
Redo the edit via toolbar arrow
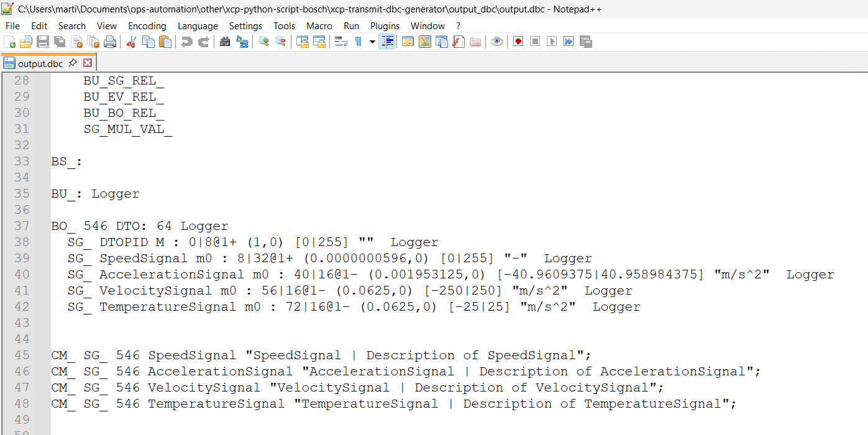click(x=203, y=42)
